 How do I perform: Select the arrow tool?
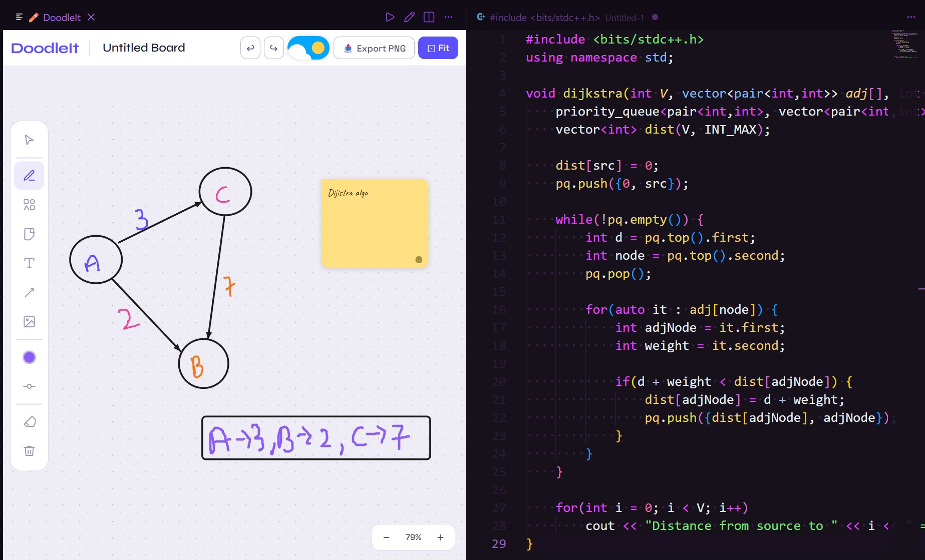29,292
